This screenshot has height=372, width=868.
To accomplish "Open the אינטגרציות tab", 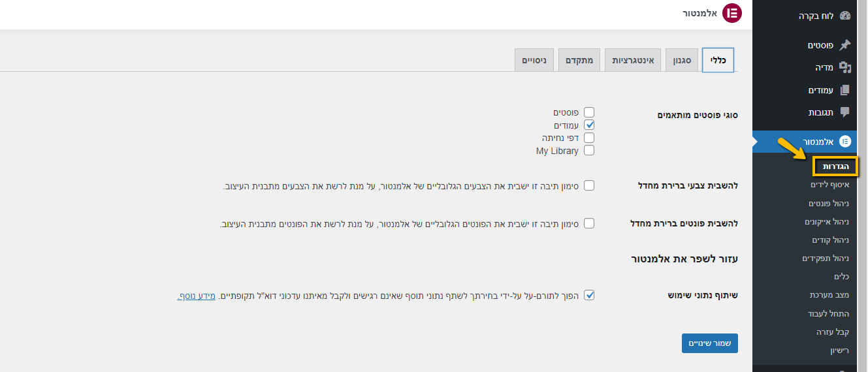I will (633, 60).
